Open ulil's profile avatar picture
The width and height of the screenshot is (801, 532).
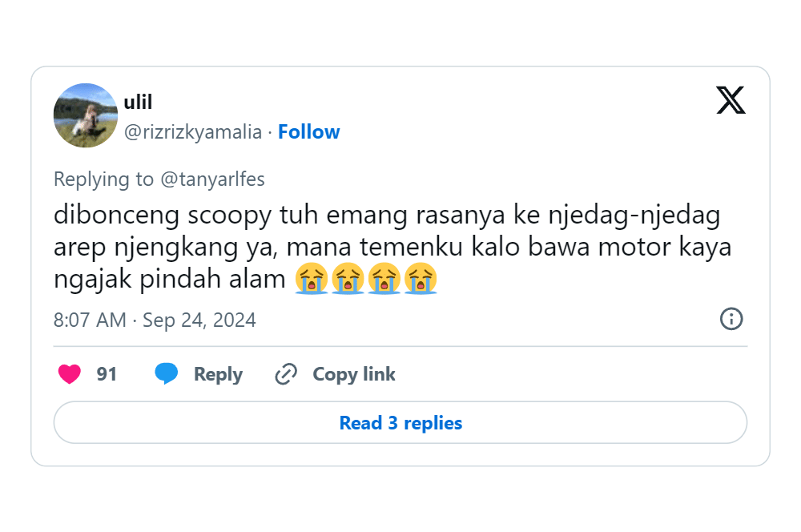point(86,115)
